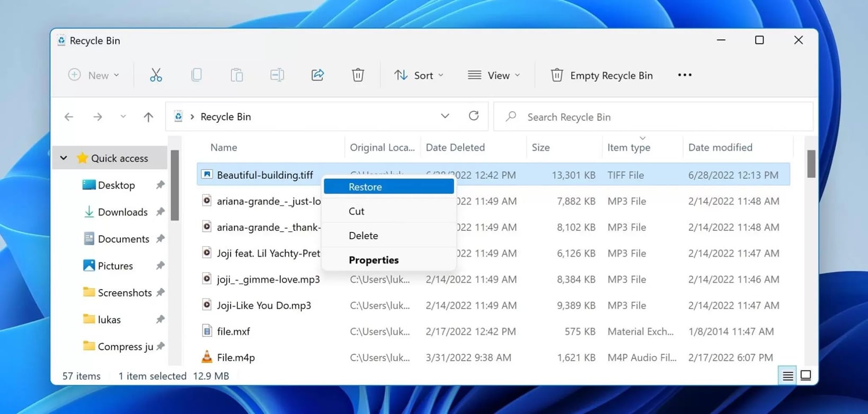Click the Share icon in toolbar

(x=317, y=75)
